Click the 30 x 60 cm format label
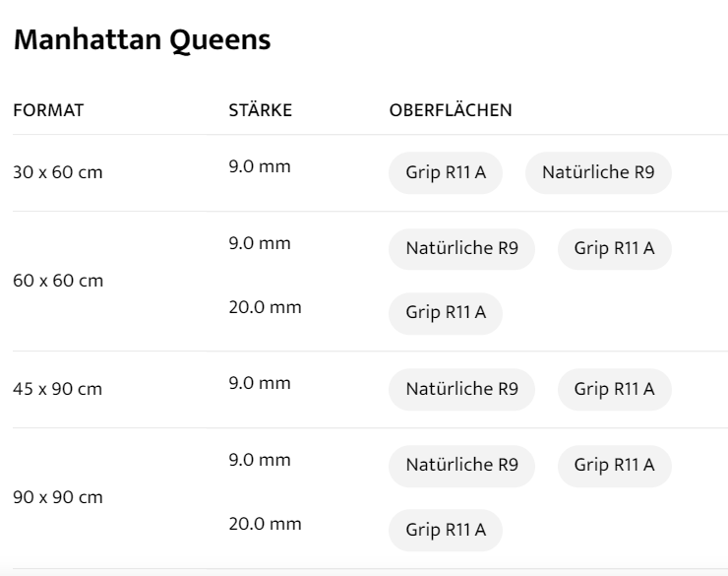The height and width of the screenshot is (576, 728). 57,173
